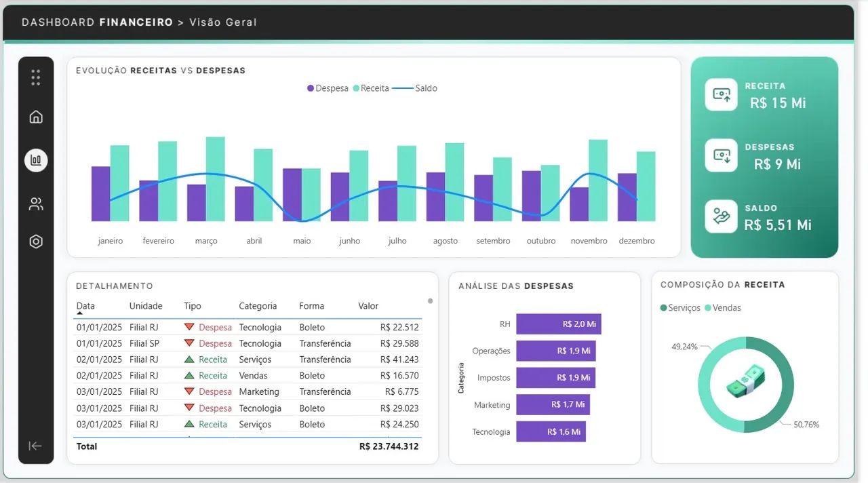Click green up triangle in Vendas row
Image resolution: width=868 pixels, height=483 pixels.
[189, 375]
